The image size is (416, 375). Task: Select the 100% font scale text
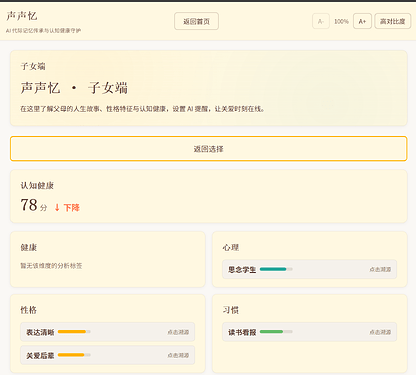(341, 21)
